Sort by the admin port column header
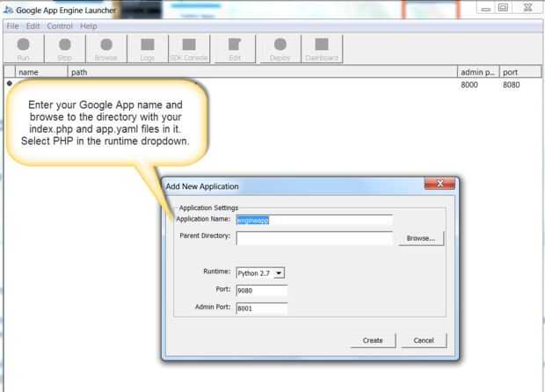545x392 pixels. pyautogui.click(x=478, y=72)
